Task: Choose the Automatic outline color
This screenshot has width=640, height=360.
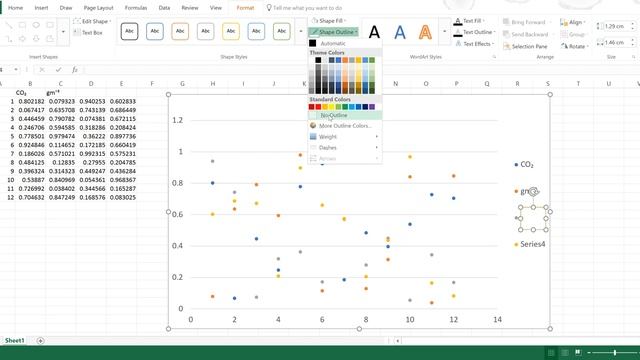Action: point(344,43)
